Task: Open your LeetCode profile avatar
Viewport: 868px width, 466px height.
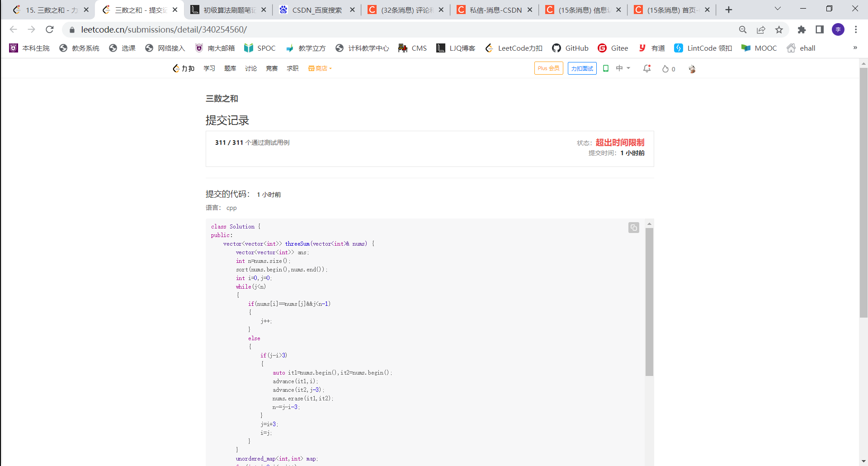Action: tap(692, 69)
